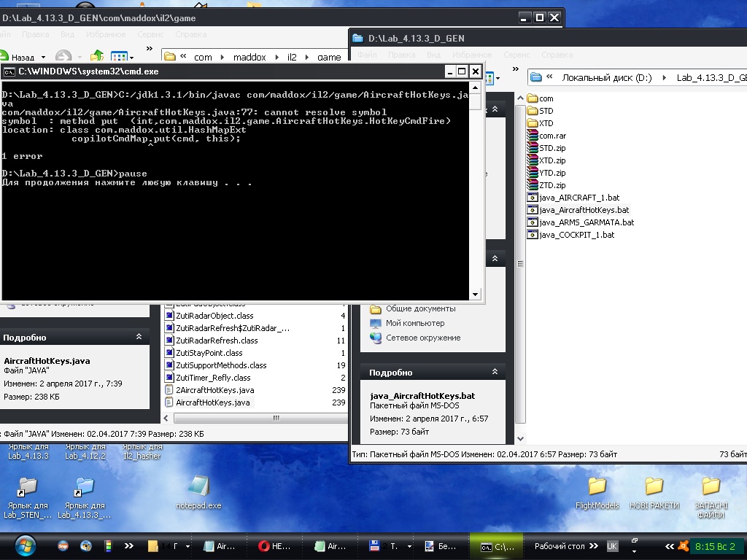Click the Up folder toolbar icon

(96, 57)
